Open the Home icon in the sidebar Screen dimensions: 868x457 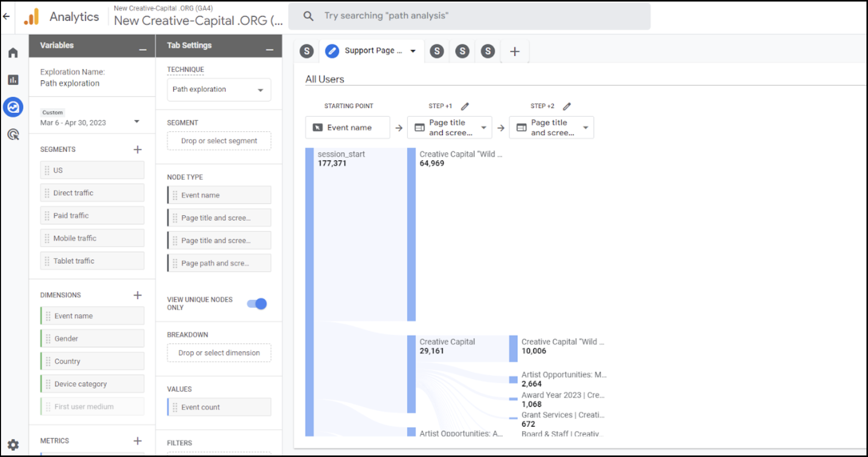[13, 53]
